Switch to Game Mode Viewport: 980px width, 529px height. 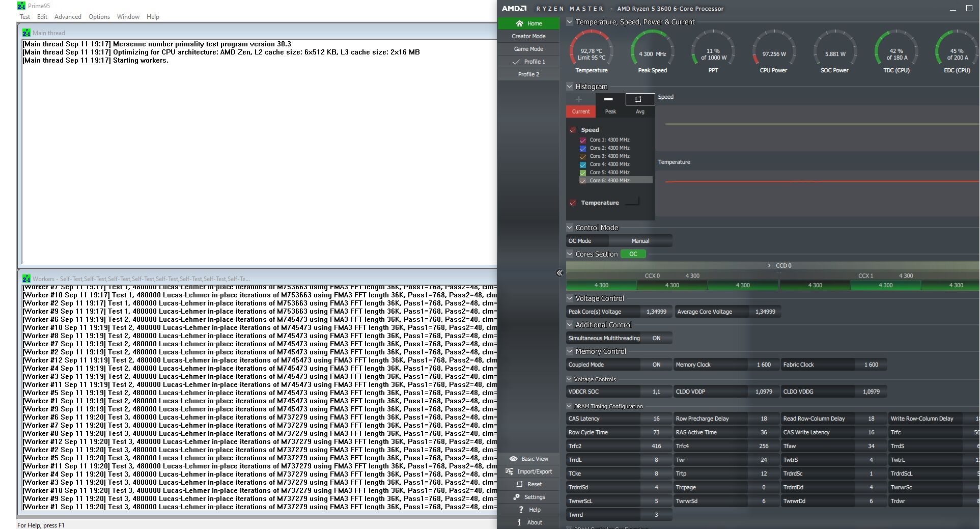[528, 49]
